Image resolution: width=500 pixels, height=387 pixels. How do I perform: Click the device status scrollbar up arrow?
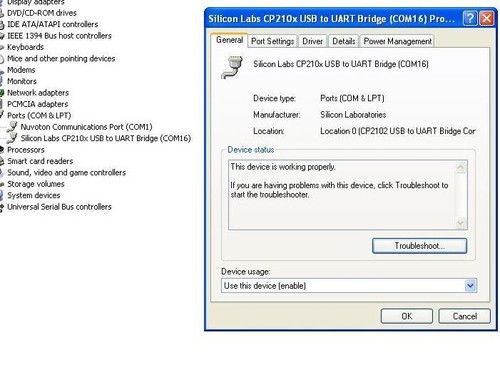(461, 167)
